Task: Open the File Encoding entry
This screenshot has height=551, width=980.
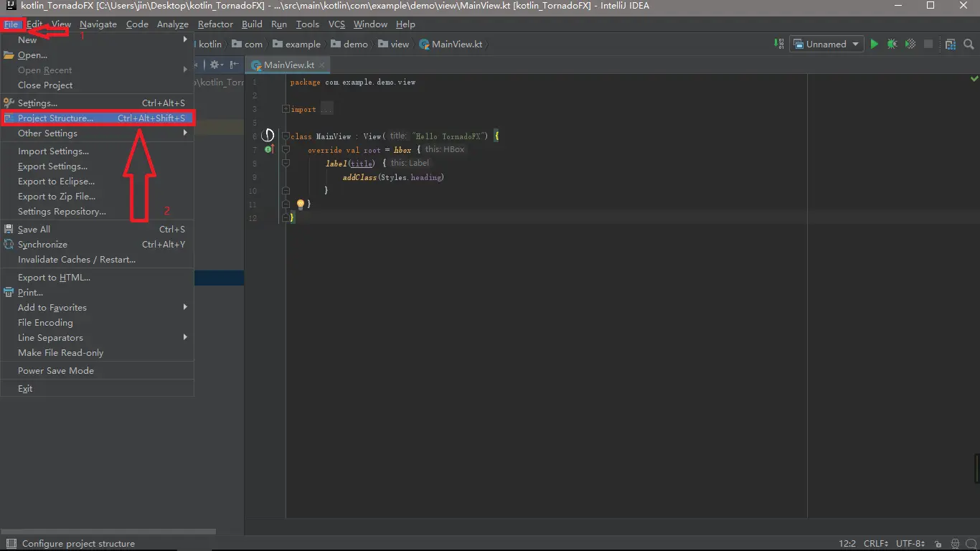Action: coord(97,323)
